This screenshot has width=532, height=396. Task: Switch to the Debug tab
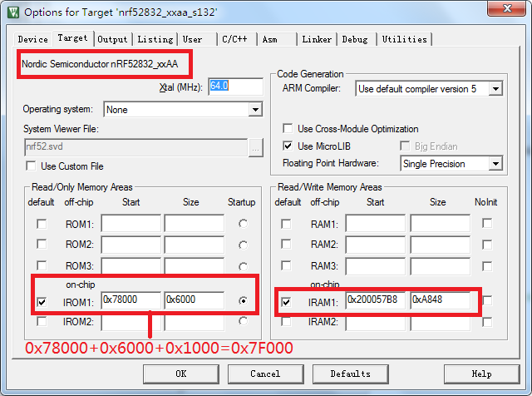click(x=355, y=39)
